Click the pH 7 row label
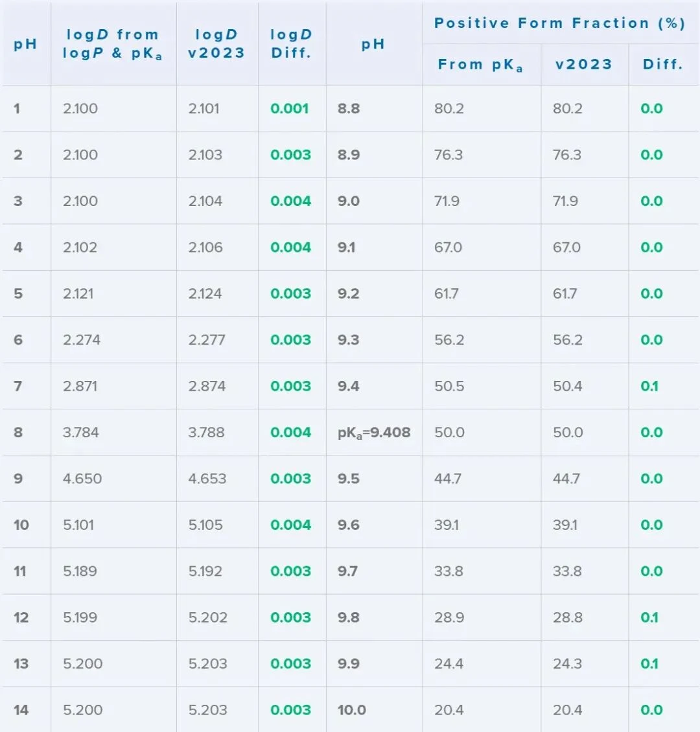This screenshot has width=700, height=732. pyautogui.click(x=17, y=386)
